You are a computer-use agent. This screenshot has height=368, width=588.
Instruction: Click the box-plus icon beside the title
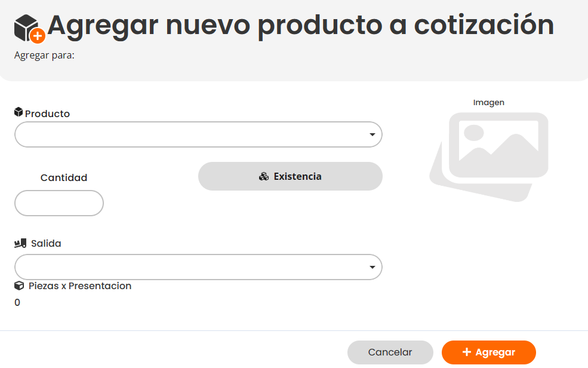(29, 28)
